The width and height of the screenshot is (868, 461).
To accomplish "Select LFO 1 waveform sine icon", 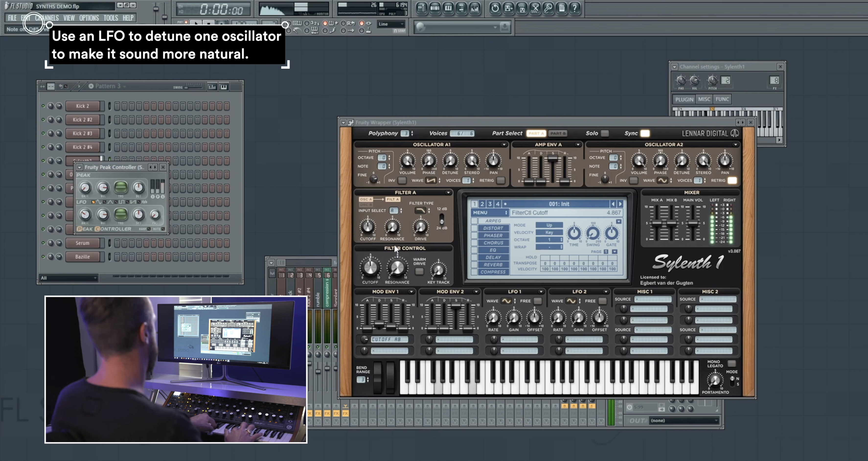I will click(506, 301).
